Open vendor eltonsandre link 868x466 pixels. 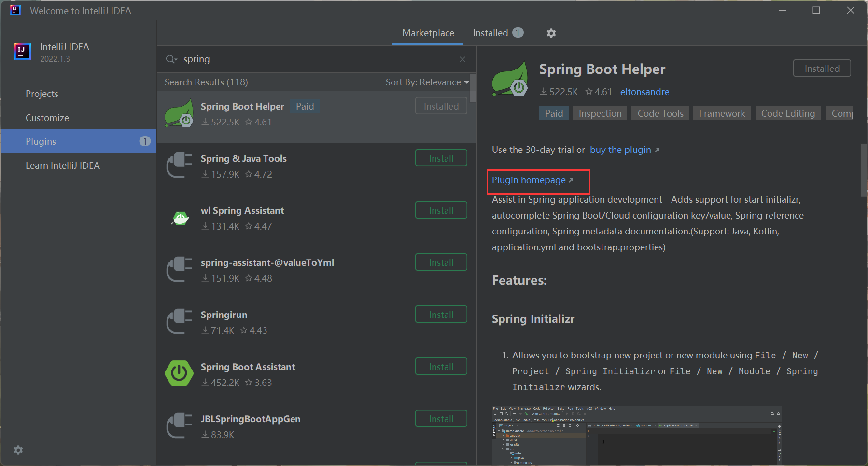[644, 92]
